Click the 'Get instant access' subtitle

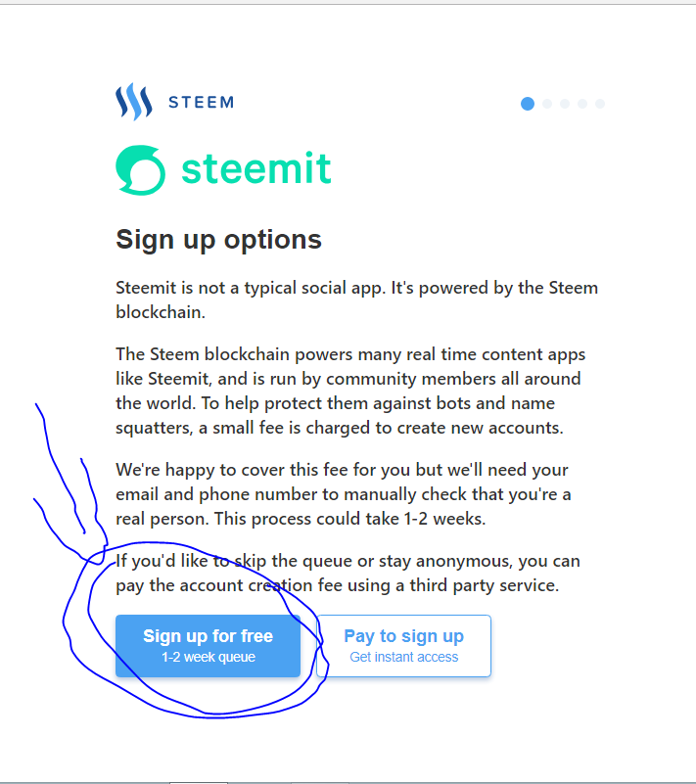click(x=403, y=657)
